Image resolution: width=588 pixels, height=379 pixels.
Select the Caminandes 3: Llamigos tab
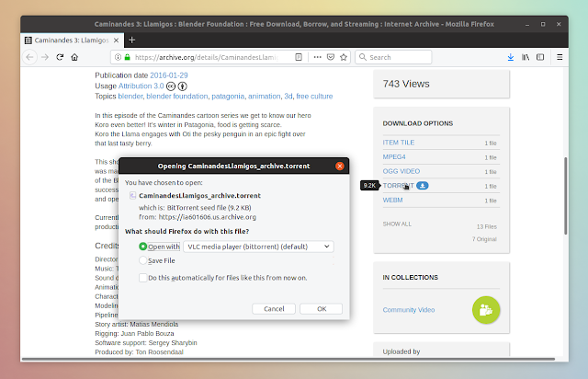tap(72, 40)
